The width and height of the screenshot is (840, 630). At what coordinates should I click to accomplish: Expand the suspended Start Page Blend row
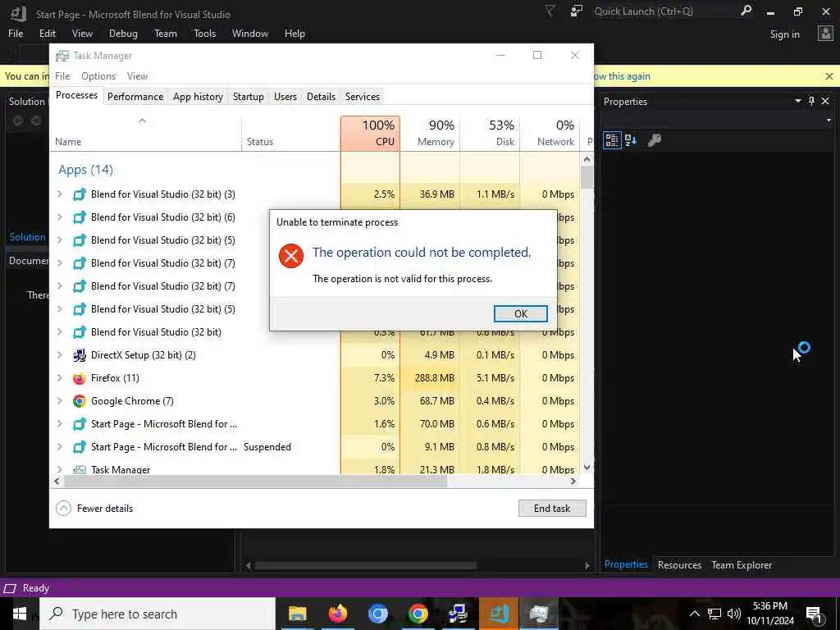click(59, 447)
